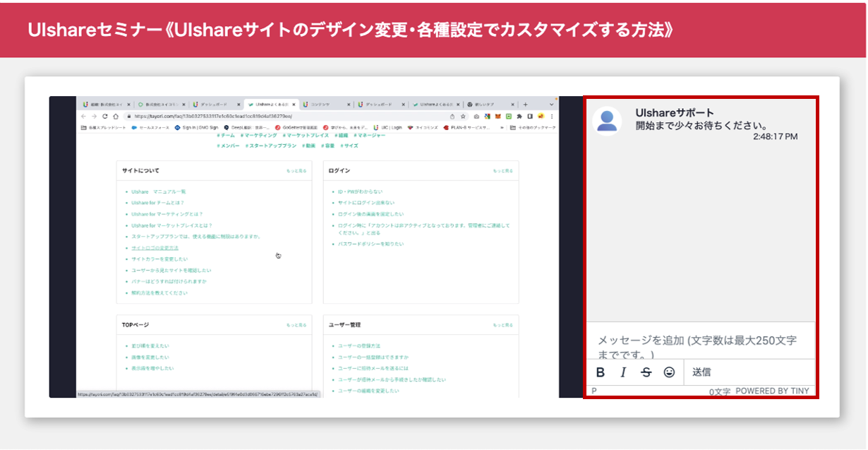This screenshot has height=450, width=868.
Task: Click the browser back arrow in video
Action: tap(84, 116)
